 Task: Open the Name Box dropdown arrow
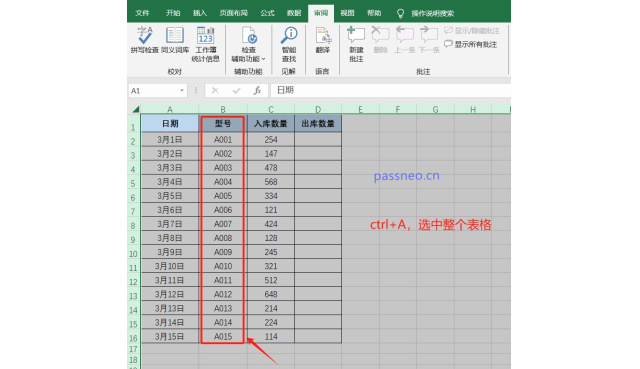[x=182, y=90]
